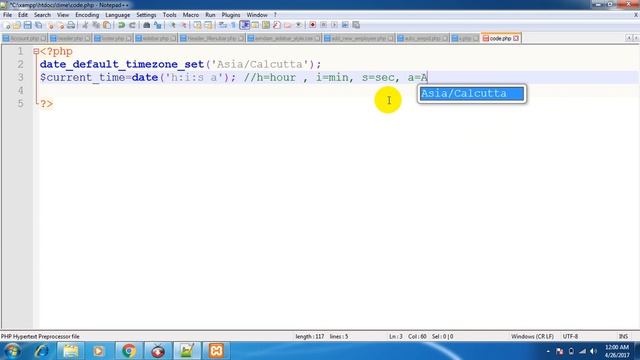Open the Plugins menu
Image resolution: width=640 pixels, height=360 pixels.
tap(231, 15)
